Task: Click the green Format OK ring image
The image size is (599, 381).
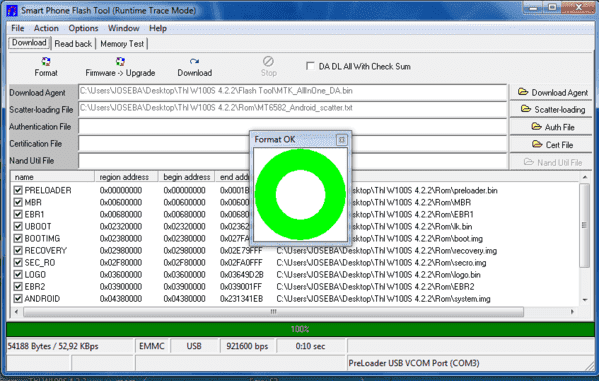Action: 301,195
